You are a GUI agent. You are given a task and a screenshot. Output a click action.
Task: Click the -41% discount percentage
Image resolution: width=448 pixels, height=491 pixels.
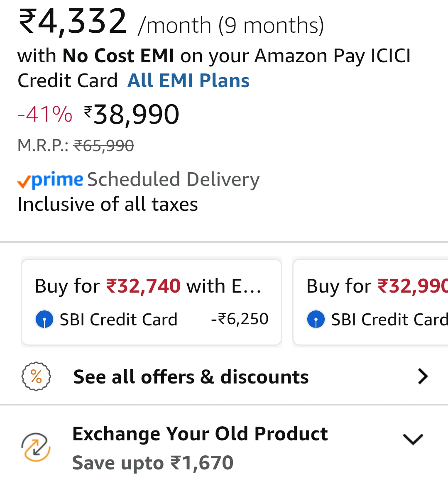[x=45, y=114]
